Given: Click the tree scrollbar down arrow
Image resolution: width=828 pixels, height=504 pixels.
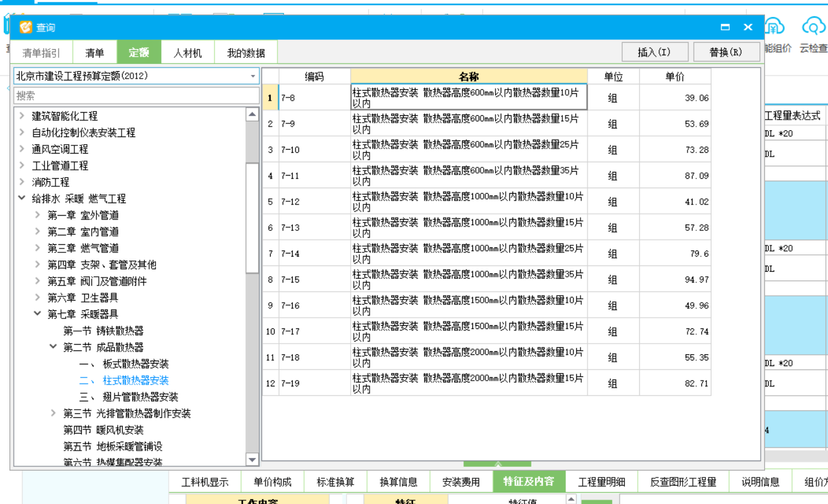Looking at the screenshot, I should click(x=252, y=460).
